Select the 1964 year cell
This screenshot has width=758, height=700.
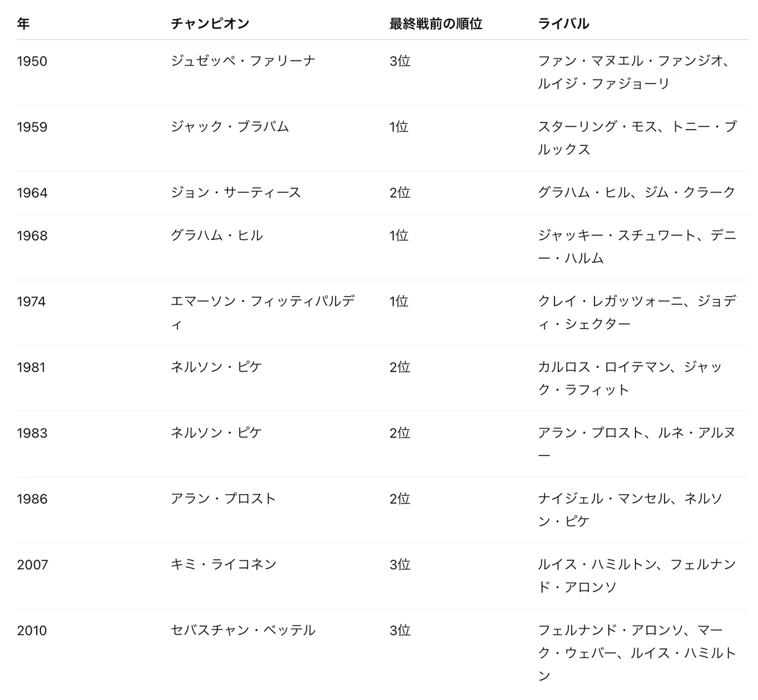tap(32, 193)
